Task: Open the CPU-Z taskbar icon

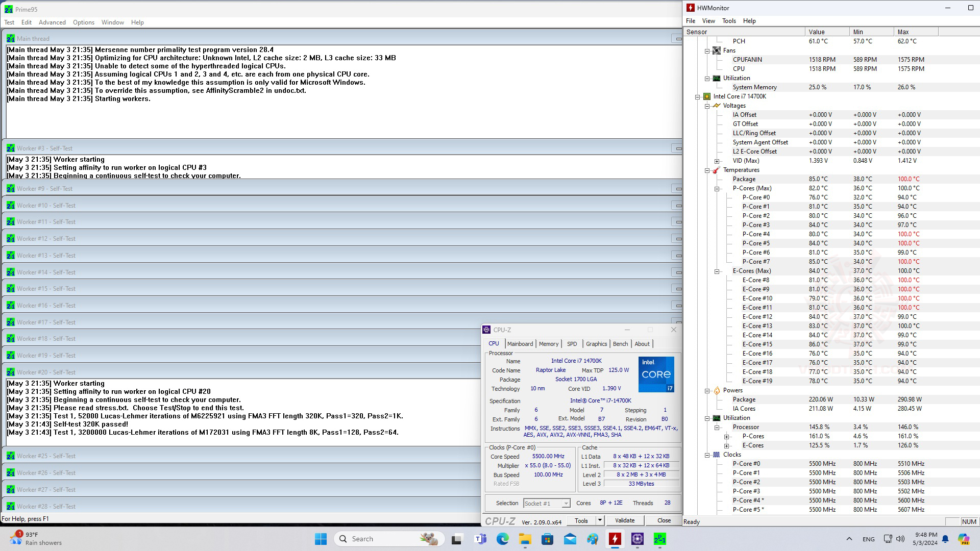Action: coord(638,539)
